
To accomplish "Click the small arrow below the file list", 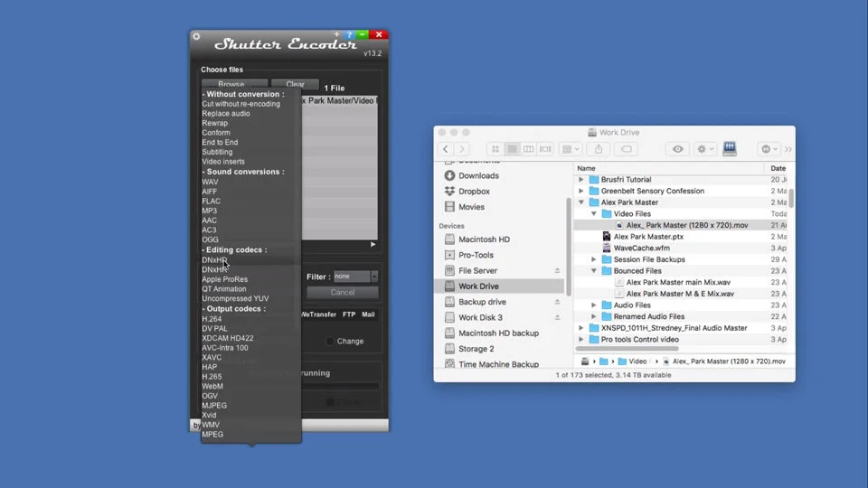I will pos(373,244).
